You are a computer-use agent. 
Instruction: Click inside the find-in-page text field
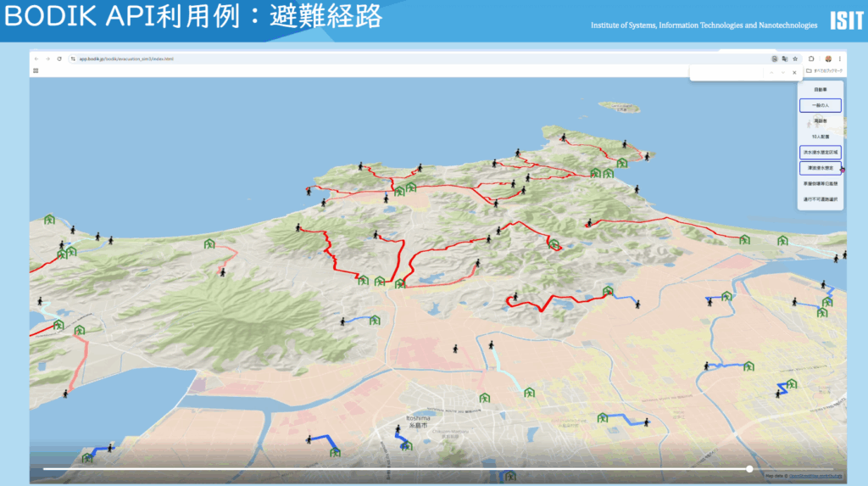click(x=728, y=73)
